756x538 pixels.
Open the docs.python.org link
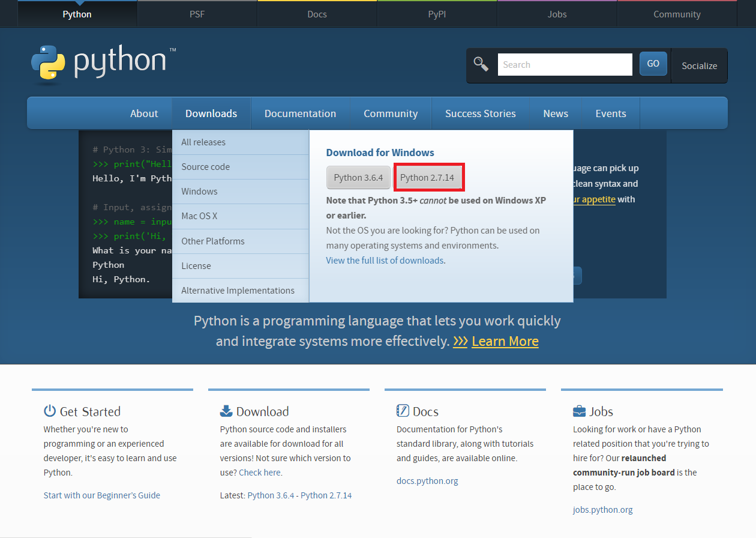[x=427, y=481]
